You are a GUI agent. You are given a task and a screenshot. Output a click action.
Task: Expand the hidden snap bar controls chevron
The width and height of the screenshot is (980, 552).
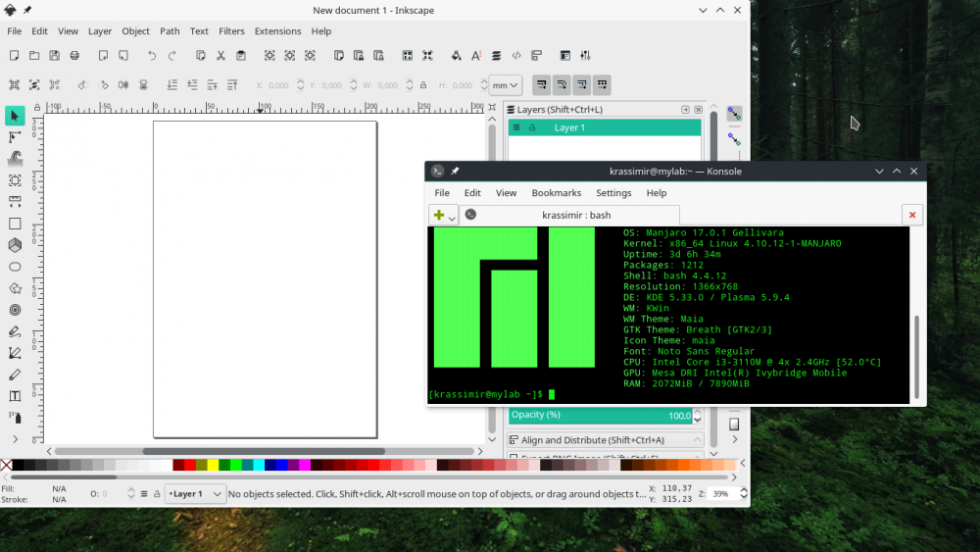[x=734, y=439]
